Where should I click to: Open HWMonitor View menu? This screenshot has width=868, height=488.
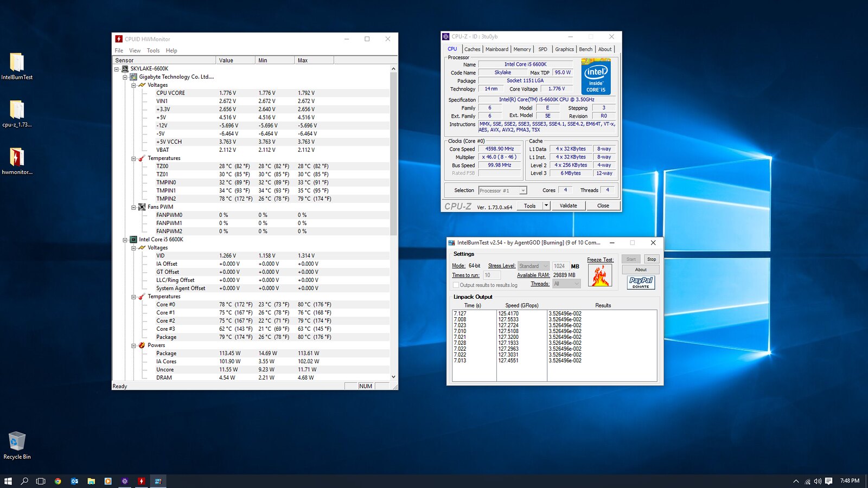(135, 50)
